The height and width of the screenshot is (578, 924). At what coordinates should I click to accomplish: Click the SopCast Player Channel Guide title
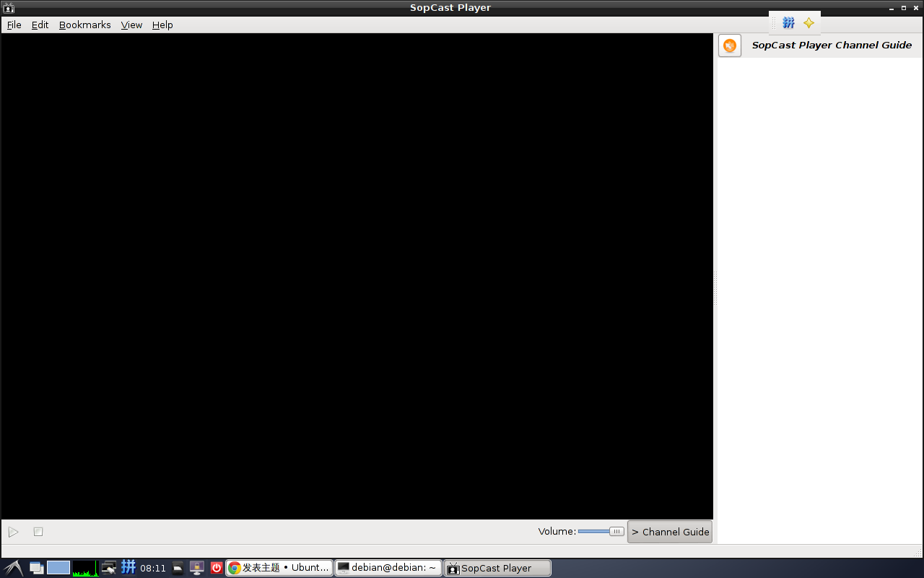(x=832, y=45)
